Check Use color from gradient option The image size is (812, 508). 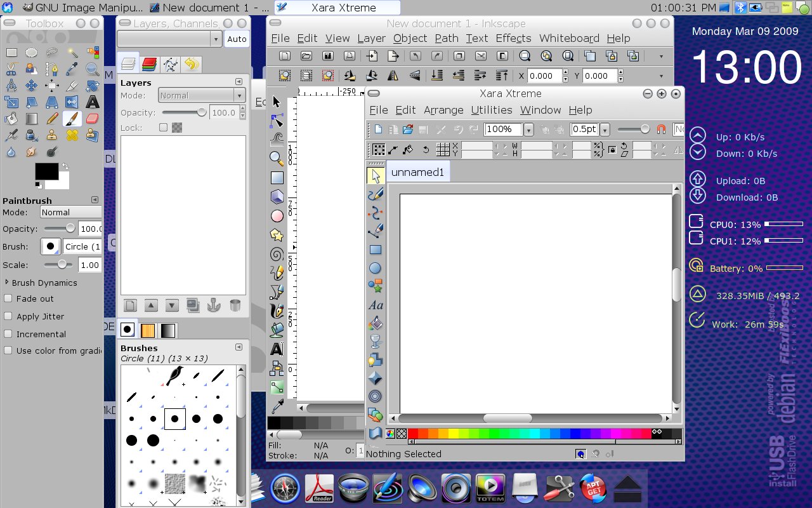coord(8,351)
